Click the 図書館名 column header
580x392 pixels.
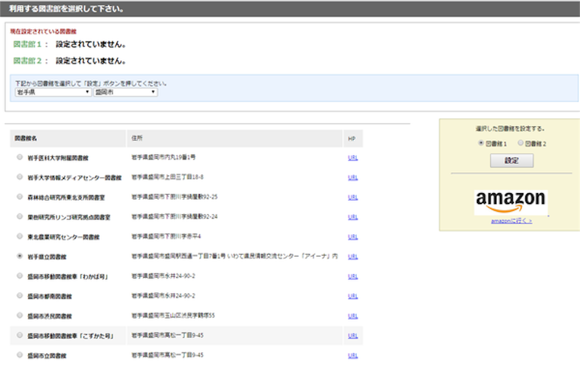(68, 138)
